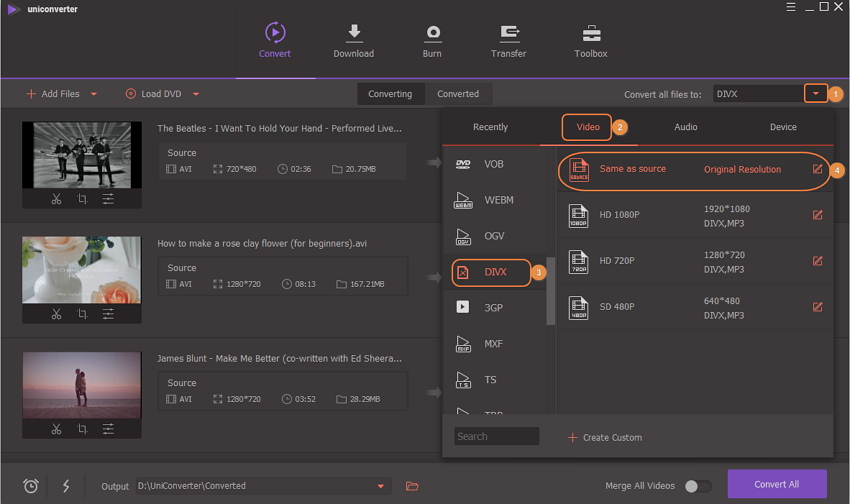Screen dimensions: 850x504
Task: Crop the rose clay flower video
Action: coord(82,314)
